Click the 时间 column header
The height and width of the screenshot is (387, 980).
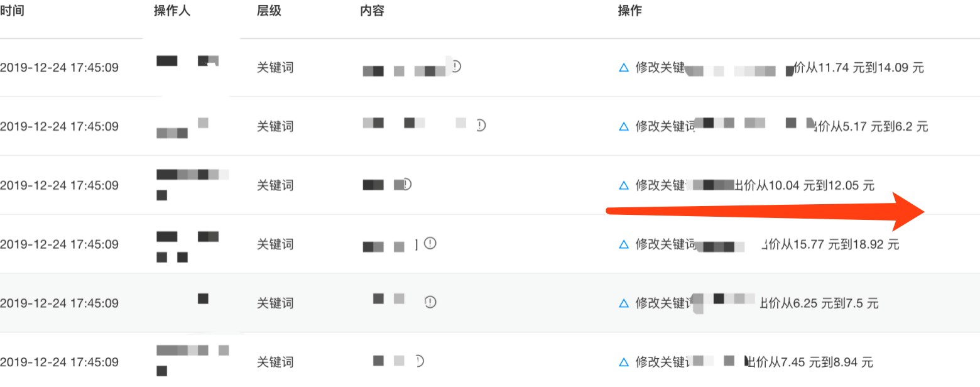pyautogui.click(x=12, y=11)
